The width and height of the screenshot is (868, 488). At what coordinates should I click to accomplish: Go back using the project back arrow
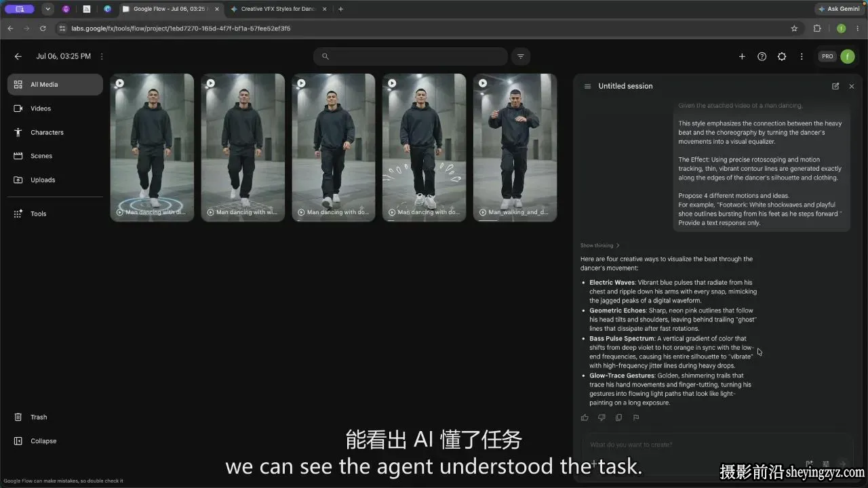(18, 56)
